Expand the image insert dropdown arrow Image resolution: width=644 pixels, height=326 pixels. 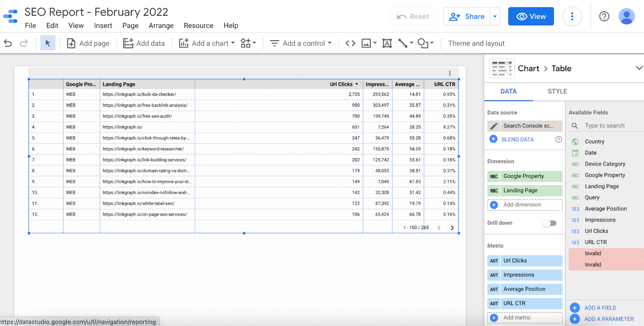click(375, 43)
